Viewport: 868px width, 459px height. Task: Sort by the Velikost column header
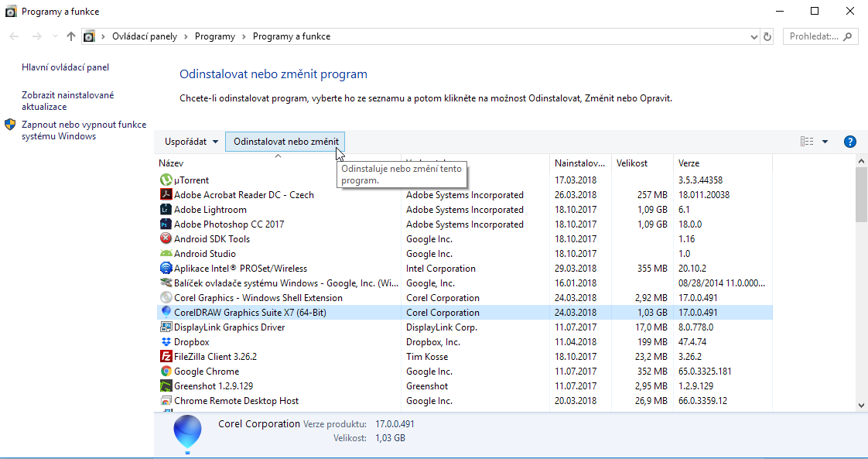pyautogui.click(x=632, y=163)
